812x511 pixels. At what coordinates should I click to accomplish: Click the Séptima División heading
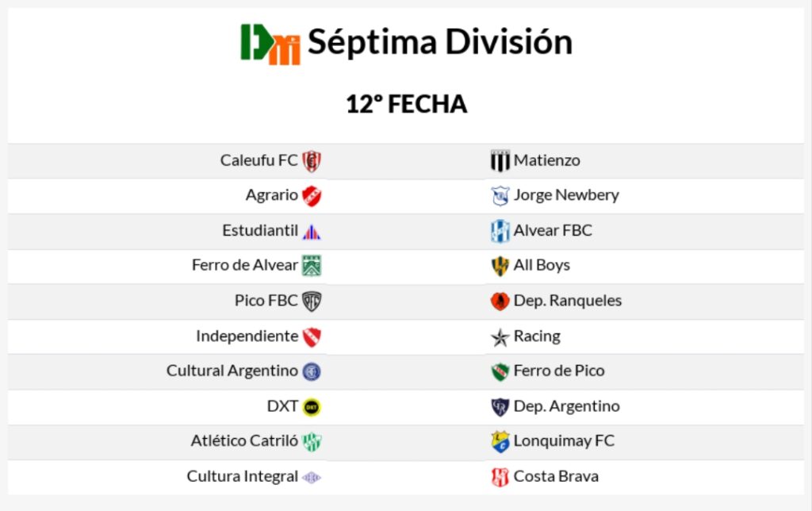[x=439, y=42]
